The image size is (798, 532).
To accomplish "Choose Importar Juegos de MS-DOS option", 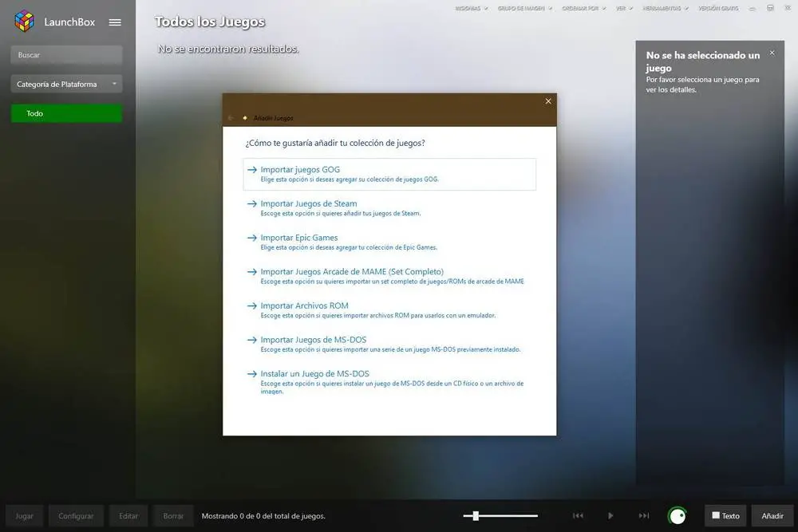I will pos(389,345).
